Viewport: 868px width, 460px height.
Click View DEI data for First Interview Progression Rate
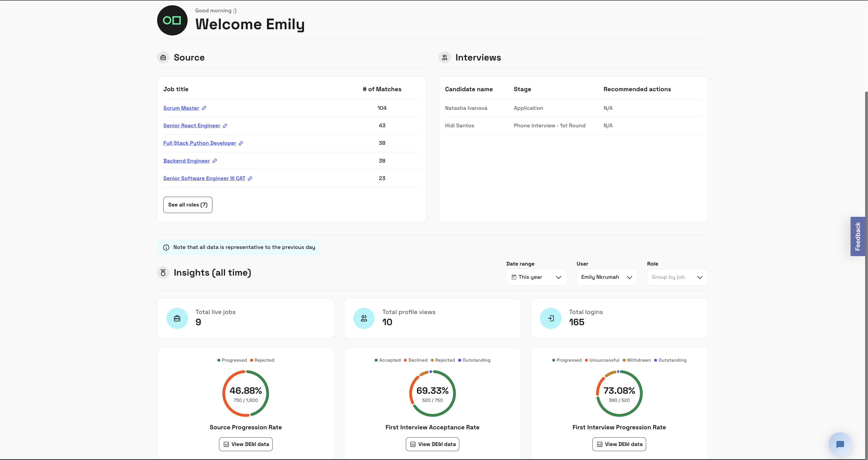619,444
